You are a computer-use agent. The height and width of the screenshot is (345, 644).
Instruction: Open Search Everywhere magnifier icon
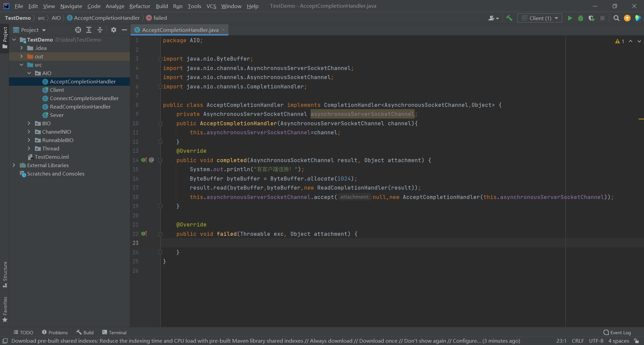[616, 18]
